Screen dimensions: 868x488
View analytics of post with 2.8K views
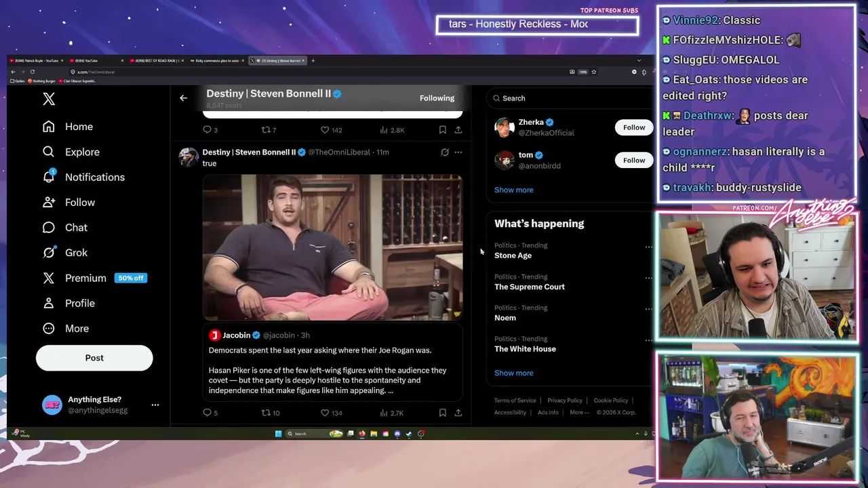coord(392,129)
